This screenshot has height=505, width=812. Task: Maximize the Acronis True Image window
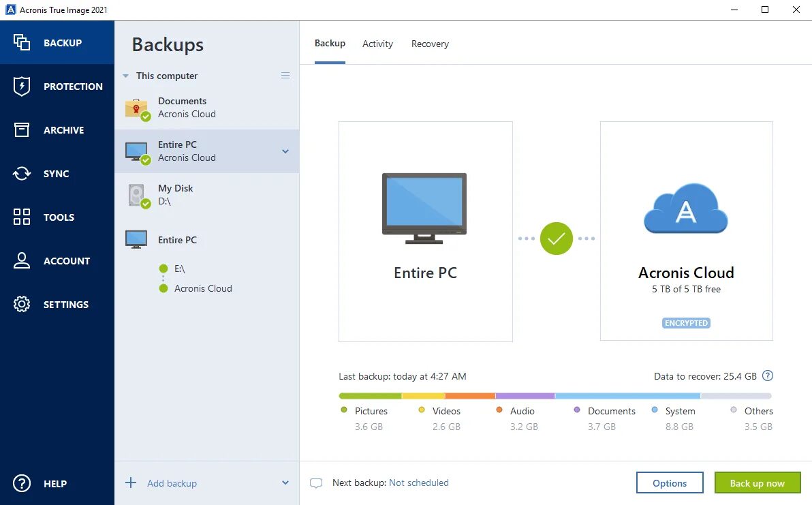point(765,10)
